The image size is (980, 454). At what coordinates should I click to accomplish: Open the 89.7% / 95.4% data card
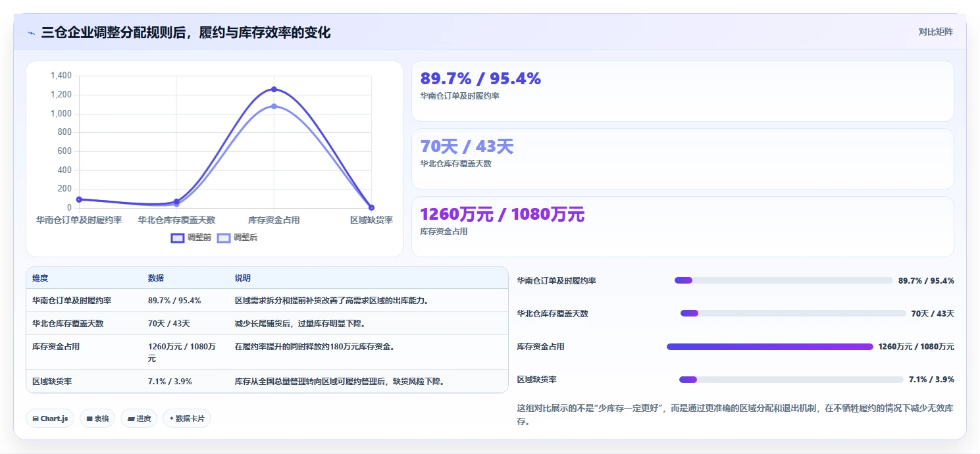click(x=683, y=91)
